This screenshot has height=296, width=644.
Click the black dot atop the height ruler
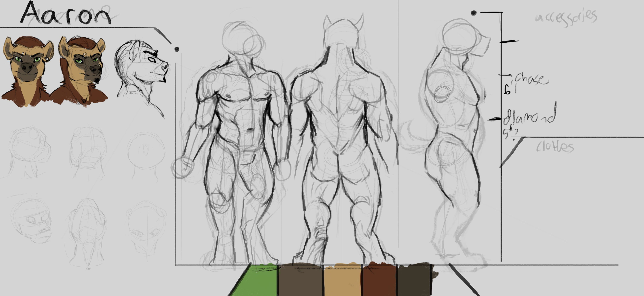[474, 13]
